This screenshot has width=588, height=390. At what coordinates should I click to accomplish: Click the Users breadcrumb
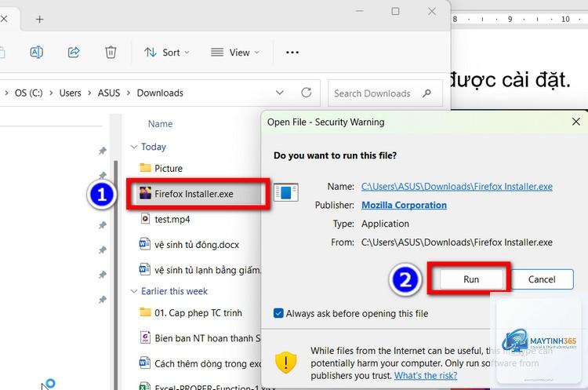pos(70,93)
